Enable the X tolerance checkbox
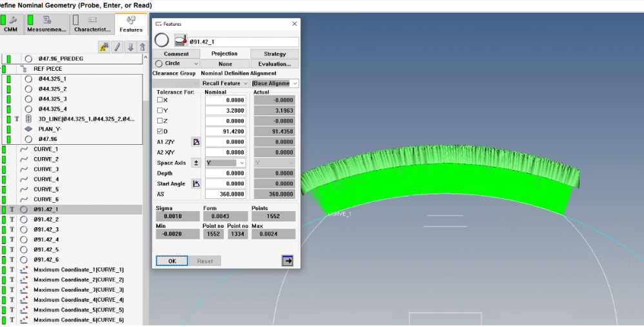The width and height of the screenshot is (644, 327). tap(161, 100)
